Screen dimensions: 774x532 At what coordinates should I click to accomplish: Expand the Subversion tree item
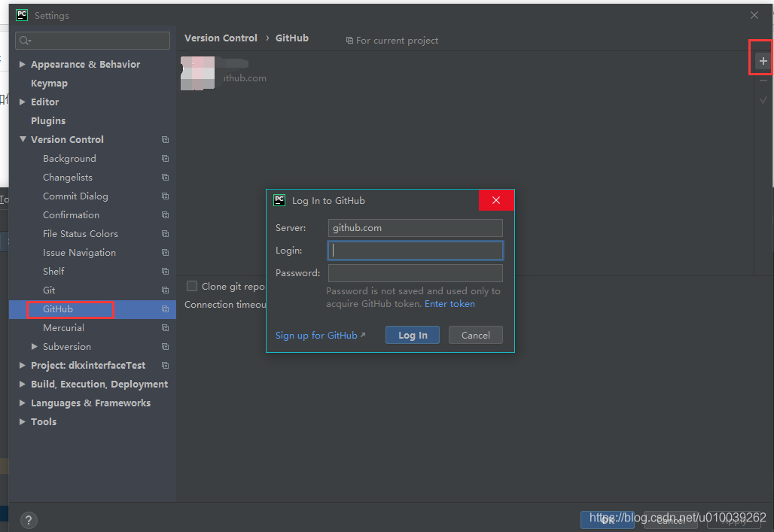pos(32,346)
